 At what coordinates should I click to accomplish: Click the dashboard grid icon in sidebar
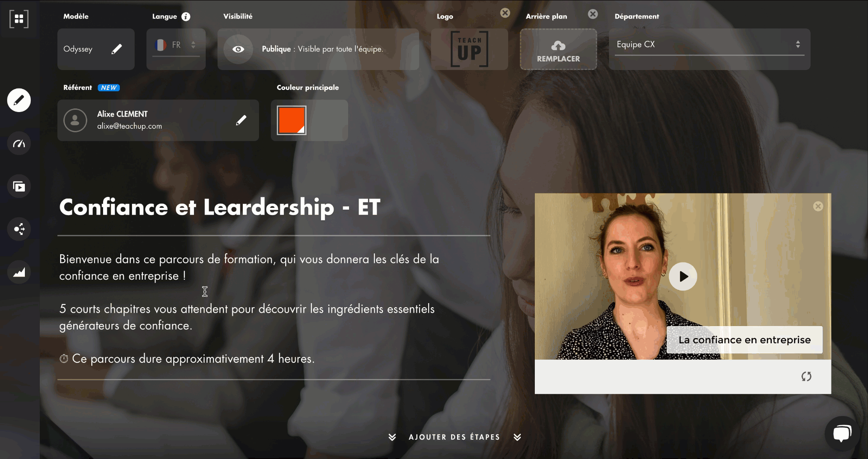[x=19, y=19]
